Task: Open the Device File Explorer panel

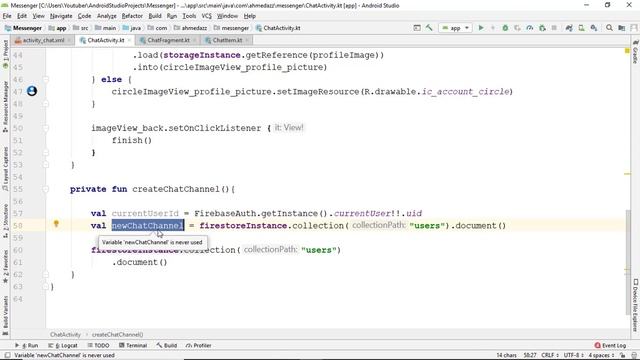Action: (x=635, y=304)
